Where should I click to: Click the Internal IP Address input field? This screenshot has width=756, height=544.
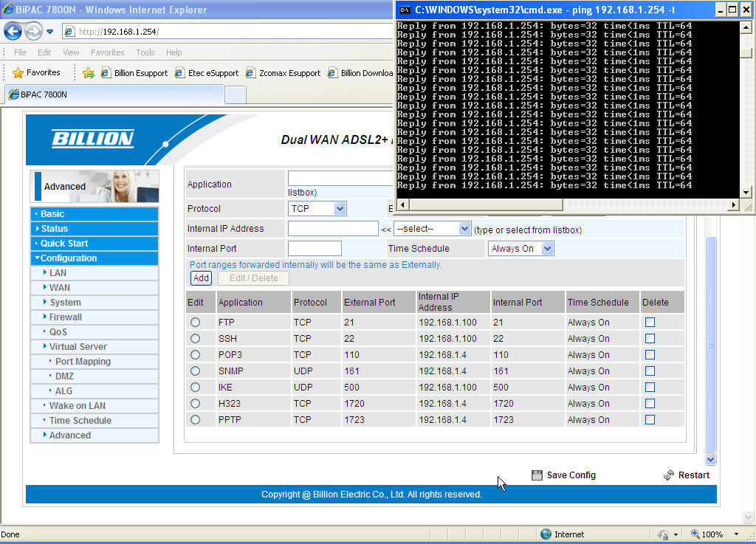(x=333, y=229)
